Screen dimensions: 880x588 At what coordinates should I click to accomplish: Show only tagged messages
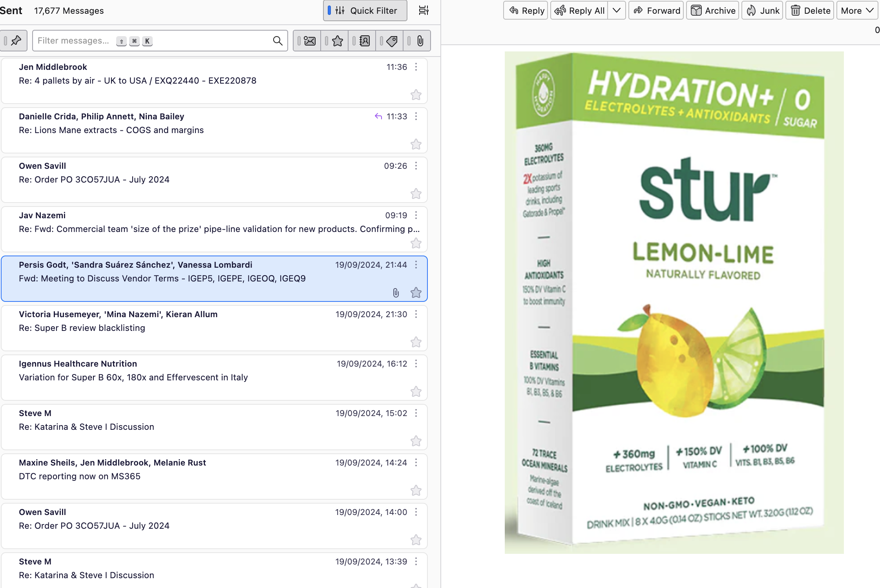[x=392, y=41]
